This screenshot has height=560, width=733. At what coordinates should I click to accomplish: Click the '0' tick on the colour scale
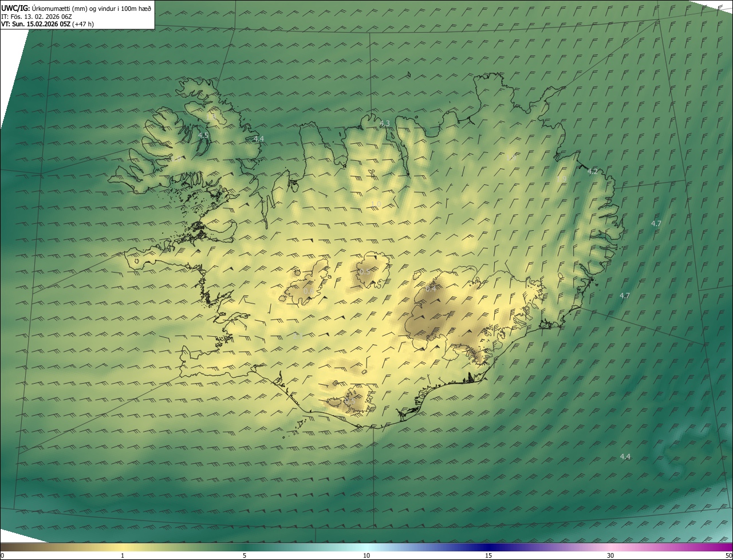point(2,556)
